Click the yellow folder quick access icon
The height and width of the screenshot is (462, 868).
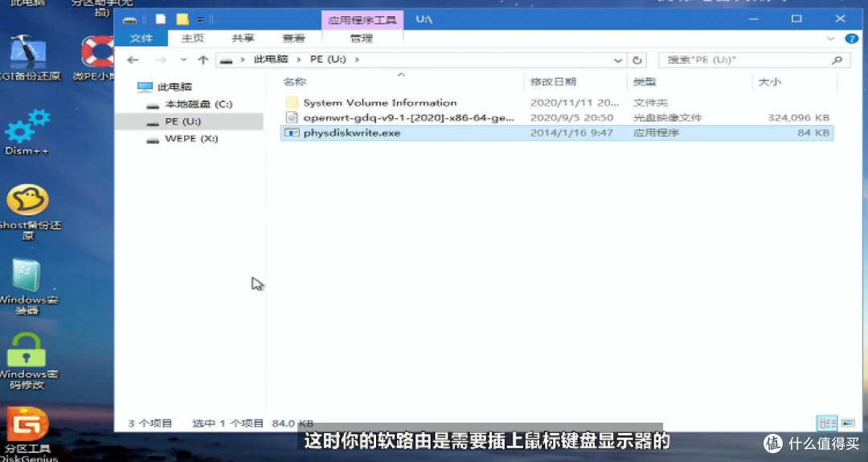tap(182, 19)
